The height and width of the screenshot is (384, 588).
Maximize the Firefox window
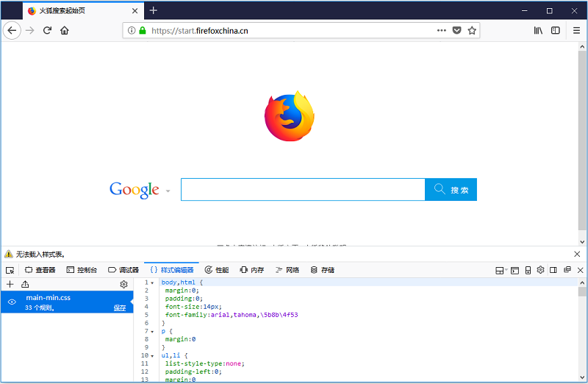(549, 10)
